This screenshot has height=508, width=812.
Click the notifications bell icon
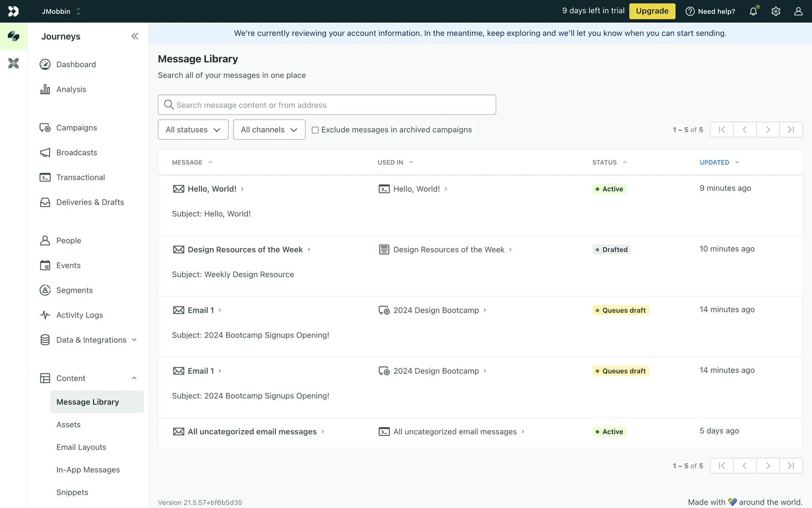click(753, 11)
